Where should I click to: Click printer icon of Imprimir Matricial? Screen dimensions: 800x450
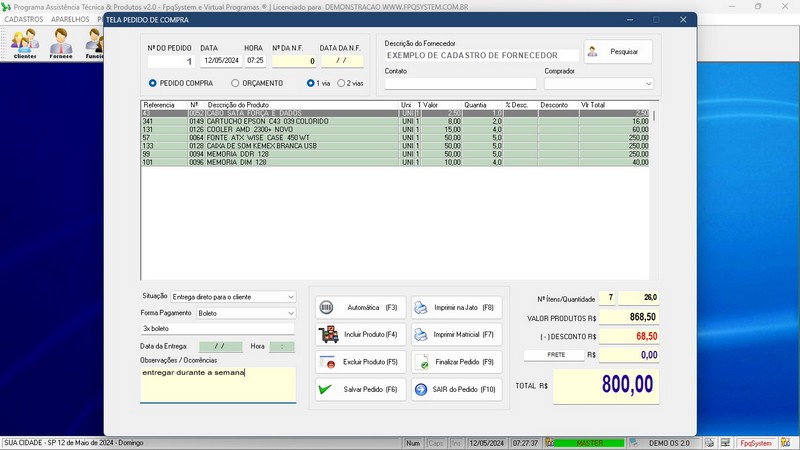421,334
